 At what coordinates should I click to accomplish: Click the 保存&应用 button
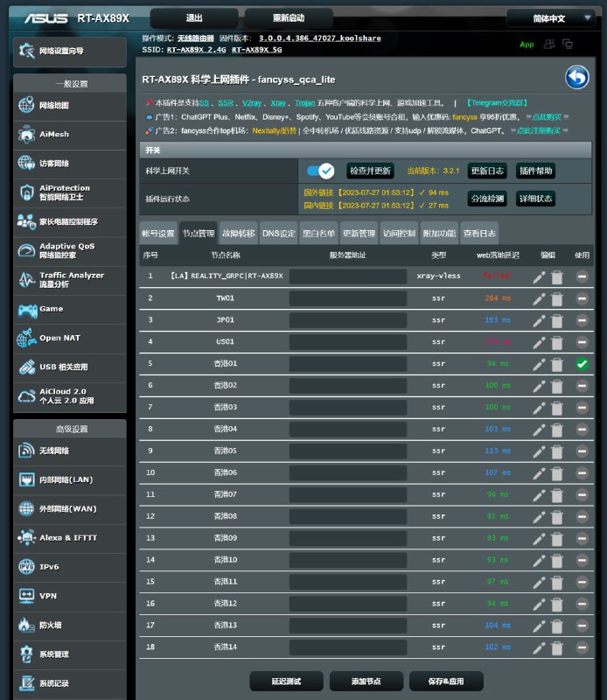pyautogui.click(x=446, y=682)
